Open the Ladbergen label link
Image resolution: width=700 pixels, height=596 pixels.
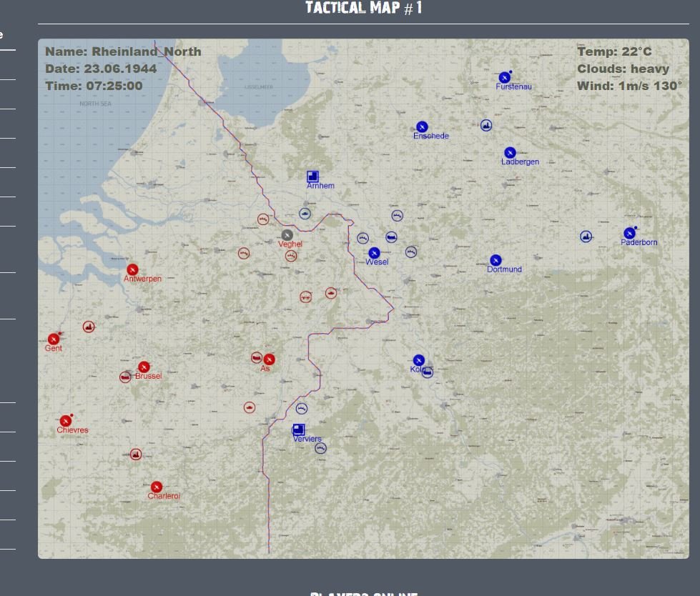click(x=520, y=162)
